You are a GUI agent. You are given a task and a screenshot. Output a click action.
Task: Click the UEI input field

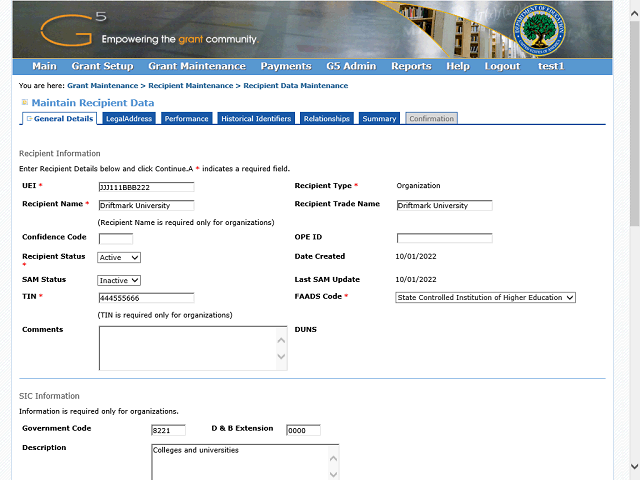(147, 187)
